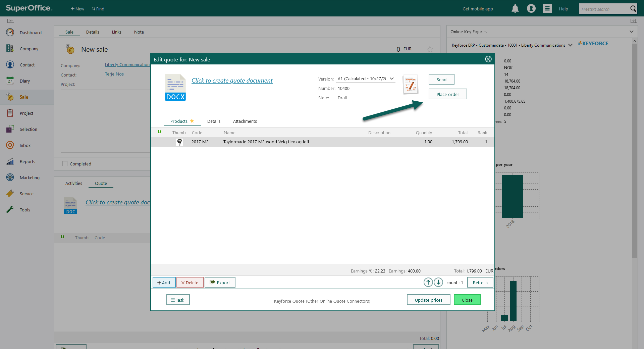Collapse the right side panel icon

tap(634, 21)
